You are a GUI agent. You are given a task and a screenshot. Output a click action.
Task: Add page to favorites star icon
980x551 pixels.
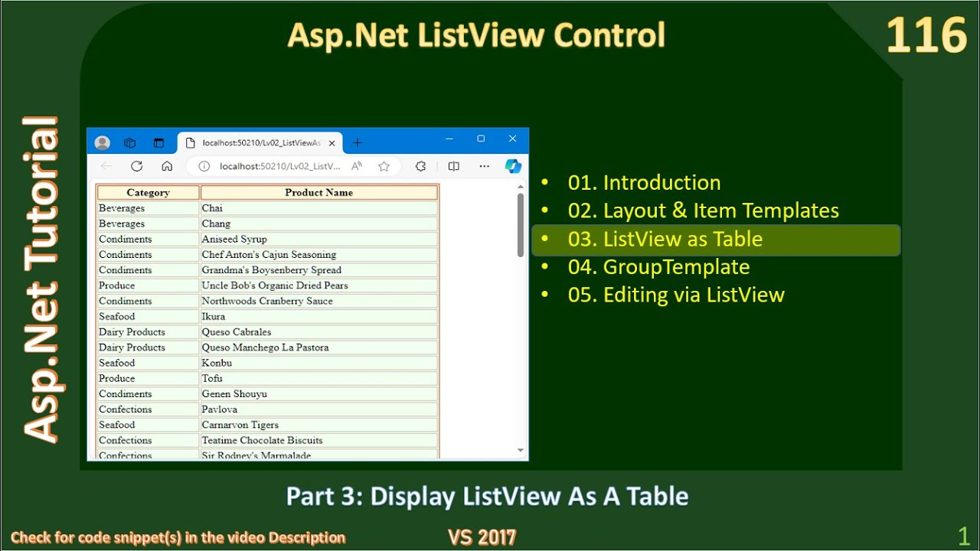coord(384,166)
